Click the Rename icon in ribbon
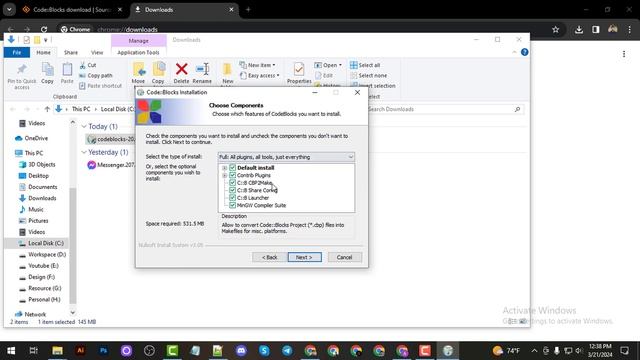640x360 pixels. click(x=202, y=69)
